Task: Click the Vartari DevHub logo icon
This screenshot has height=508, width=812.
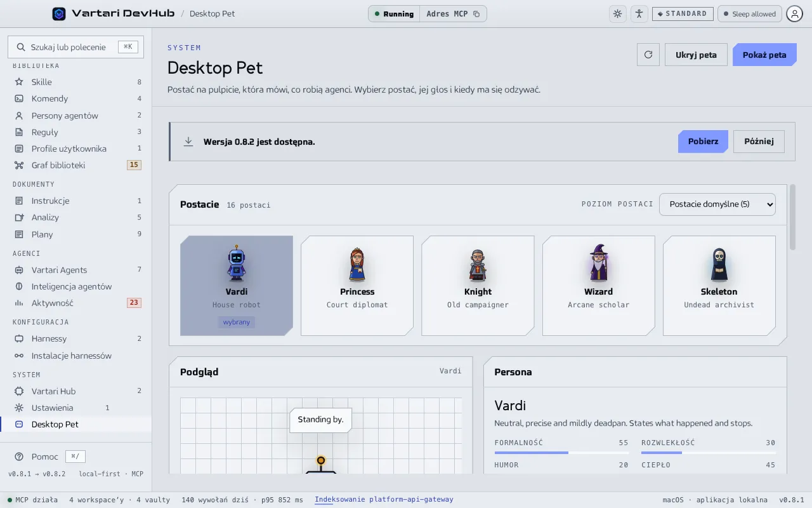Action: 59,13
